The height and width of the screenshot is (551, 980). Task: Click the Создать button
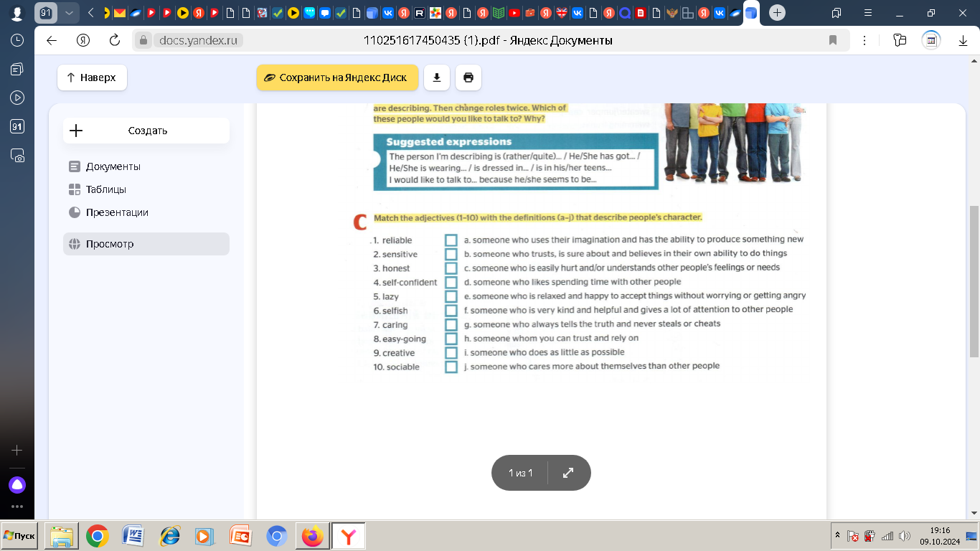click(x=146, y=131)
